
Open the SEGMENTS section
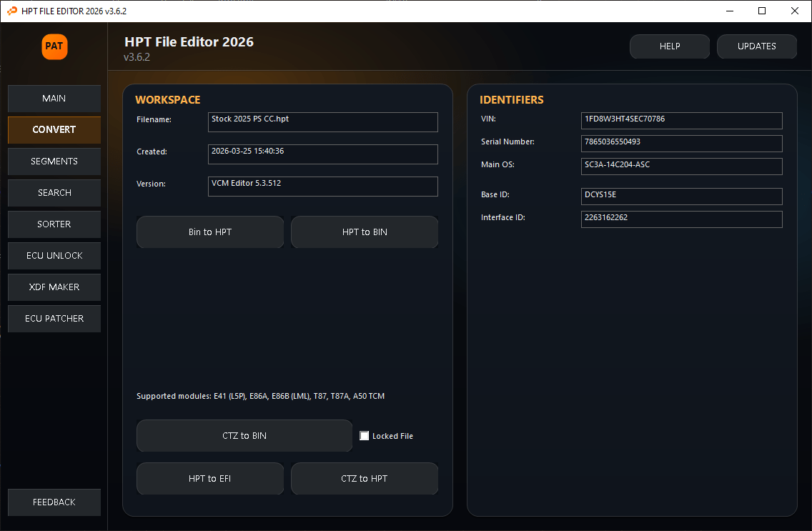point(54,162)
